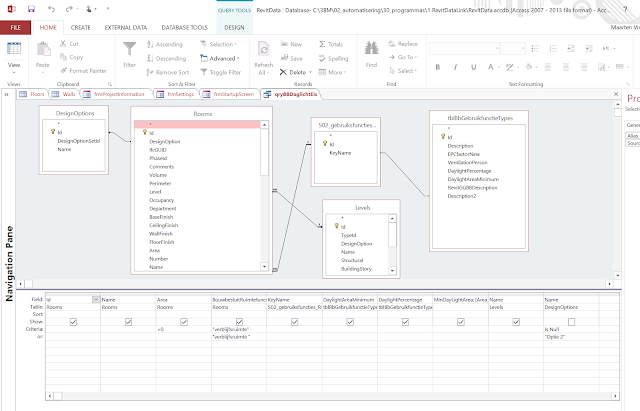Click the Filter funnel icon

pyautogui.click(x=129, y=49)
